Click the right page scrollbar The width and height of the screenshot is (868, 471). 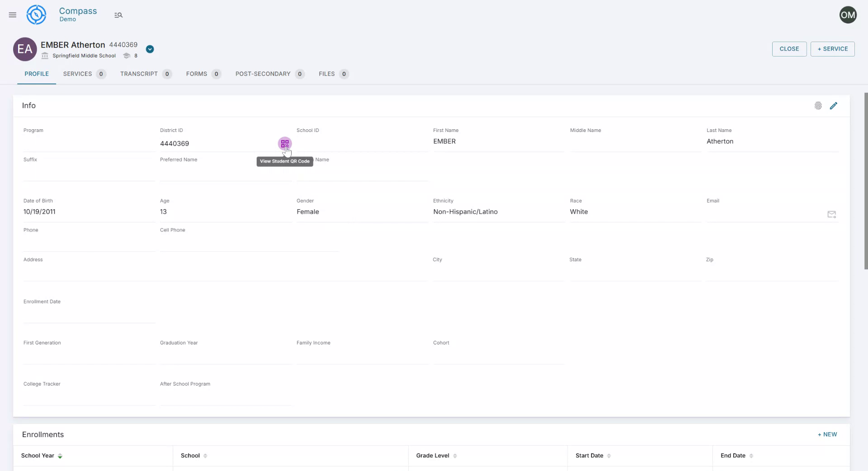[x=864, y=181]
